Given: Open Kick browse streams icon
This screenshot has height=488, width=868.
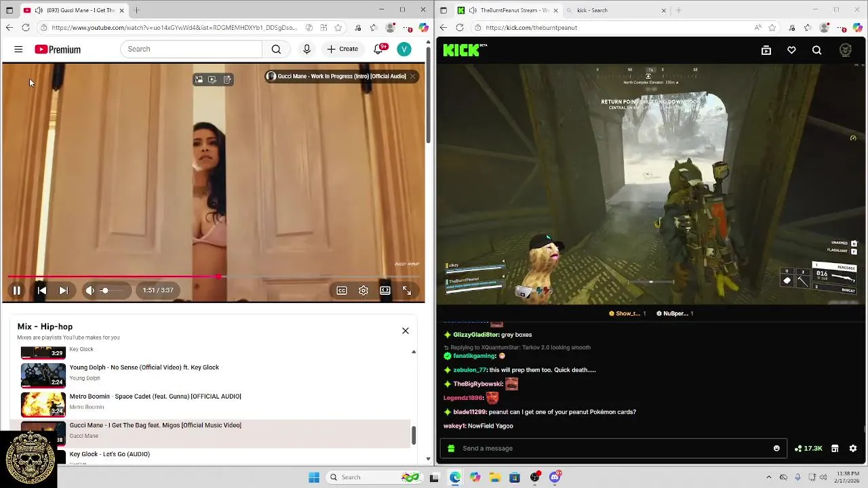Looking at the screenshot, I should pos(766,50).
